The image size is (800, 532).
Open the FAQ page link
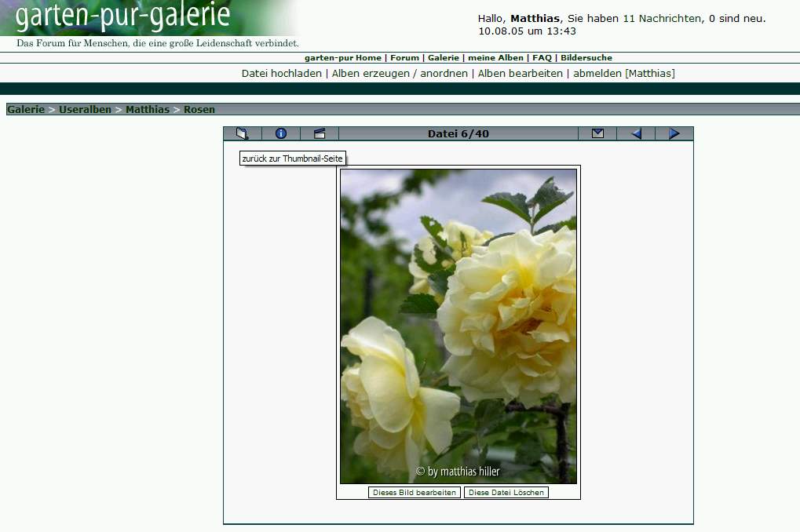click(542, 58)
